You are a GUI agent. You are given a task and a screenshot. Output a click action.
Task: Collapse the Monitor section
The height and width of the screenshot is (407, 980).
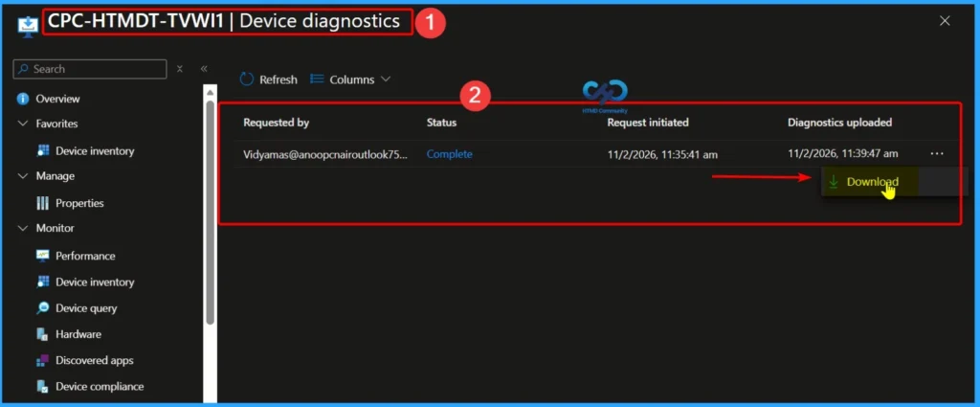click(x=24, y=228)
